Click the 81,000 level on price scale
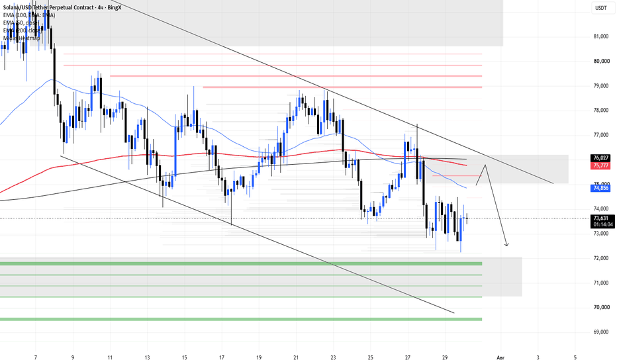The height and width of the screenshot is (364, 617). point(601,36)
